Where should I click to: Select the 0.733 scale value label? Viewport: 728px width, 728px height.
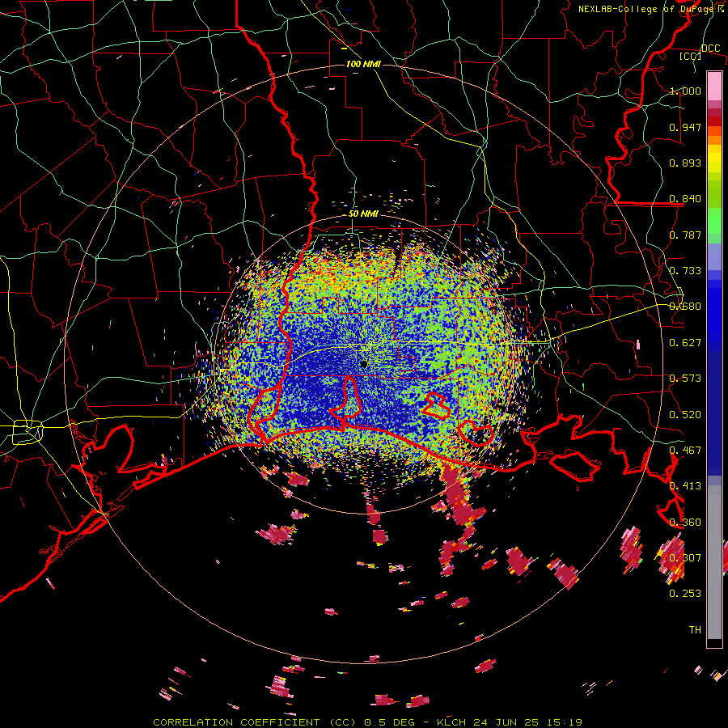click(x=685, y=271)
